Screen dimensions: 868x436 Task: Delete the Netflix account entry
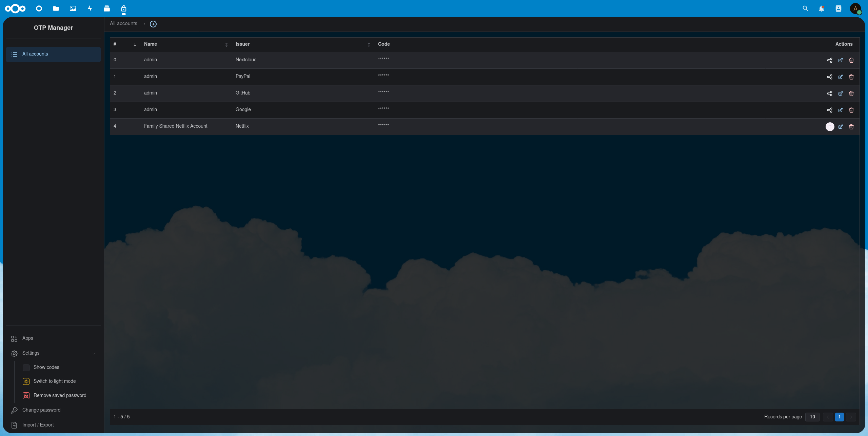[x=851, y=127]
